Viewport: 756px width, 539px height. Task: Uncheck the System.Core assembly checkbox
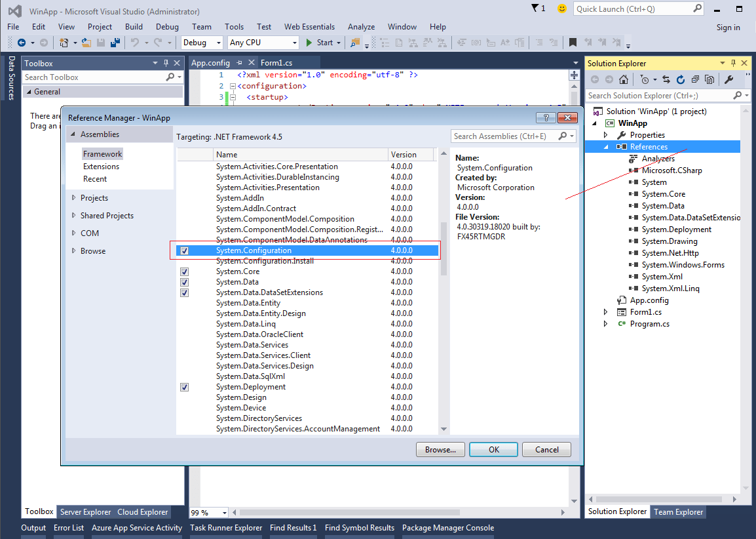184,271
